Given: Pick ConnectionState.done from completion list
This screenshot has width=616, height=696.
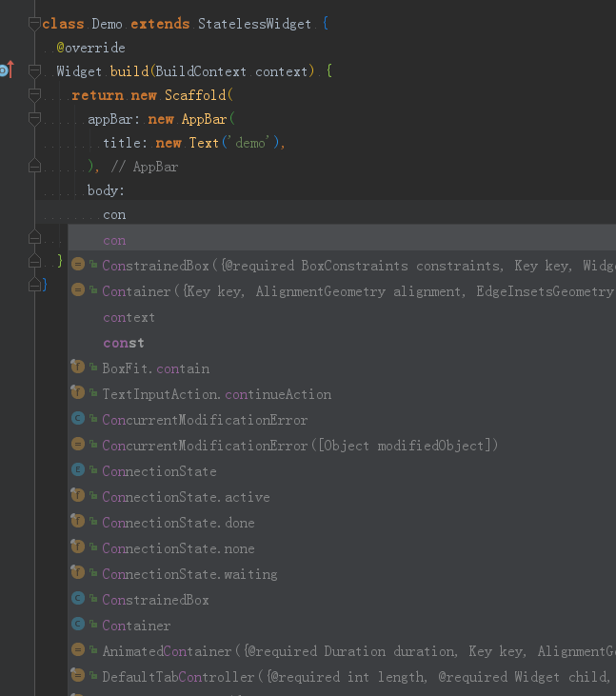Looking at the screenshot, I should pyautogui.click(x=342, y=523).
